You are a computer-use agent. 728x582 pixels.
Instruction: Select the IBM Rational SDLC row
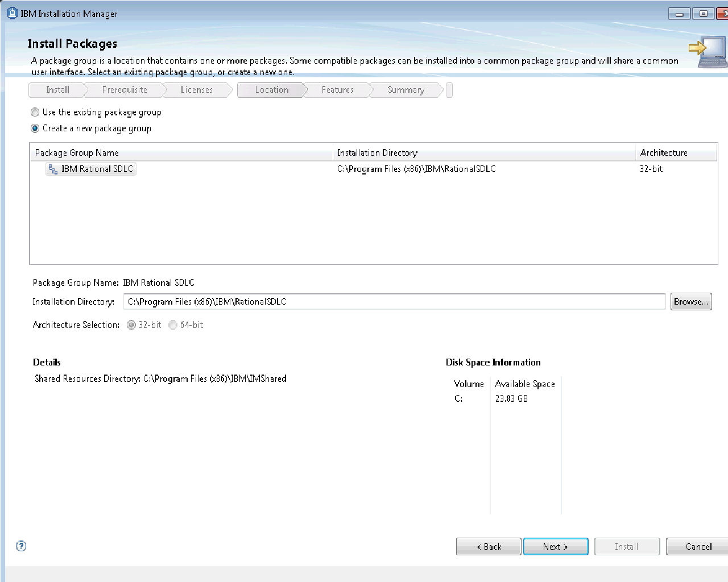(374, 169)
